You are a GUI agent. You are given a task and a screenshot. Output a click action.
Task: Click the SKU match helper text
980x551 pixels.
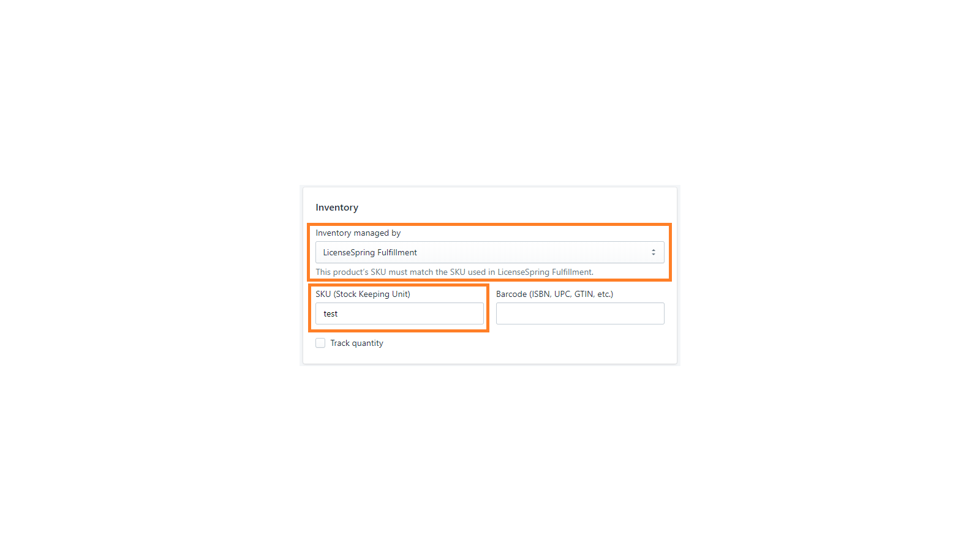[x=454, y=272]
